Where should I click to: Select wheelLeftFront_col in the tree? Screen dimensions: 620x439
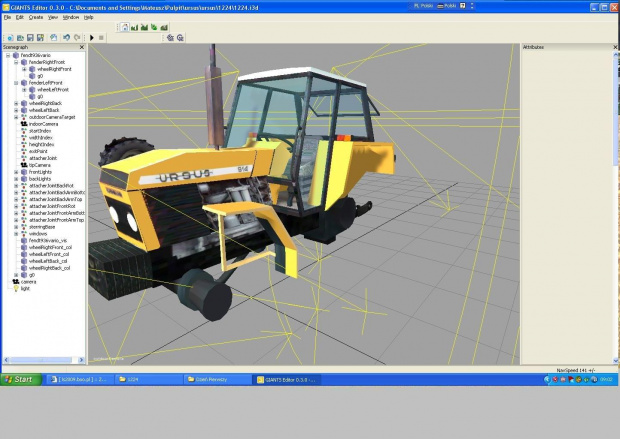[49, 255]
